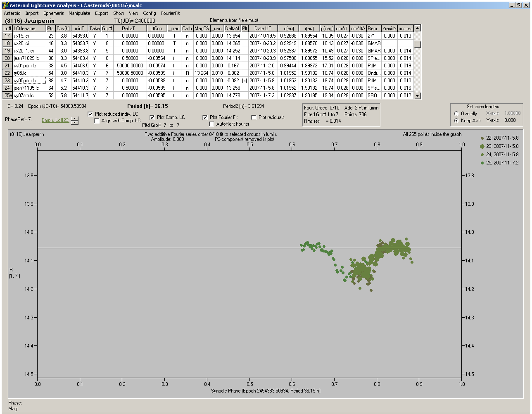Click file name cell uy07sro.lci
Image resolution: width=532 pixels, height=414 pixels.
click(29, 95)
